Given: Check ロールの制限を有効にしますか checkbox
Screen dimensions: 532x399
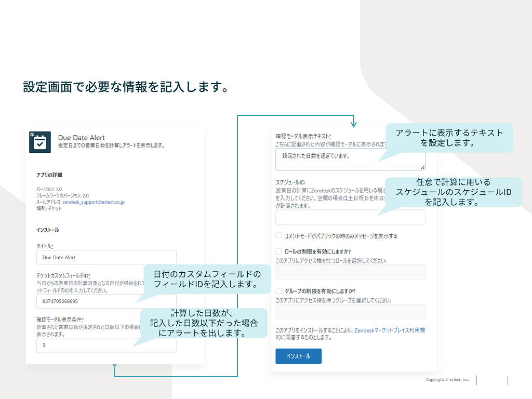Looking at the screenshot, I should [x=278, y=251].
